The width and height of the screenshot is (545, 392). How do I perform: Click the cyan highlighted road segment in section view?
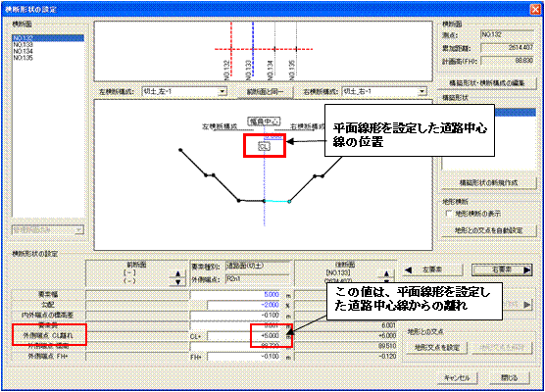[x=277, y=201]
